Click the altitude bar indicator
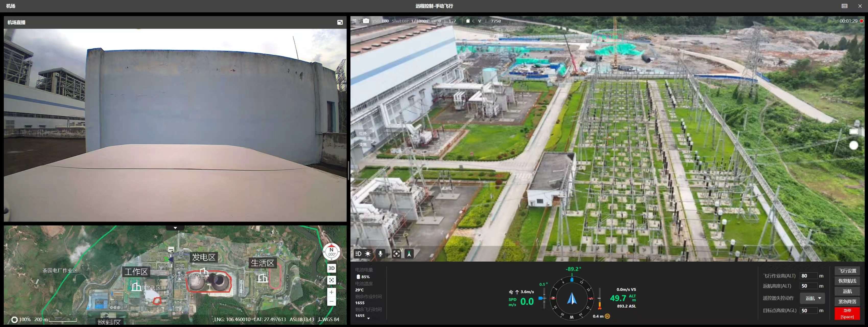 (599, 299)
